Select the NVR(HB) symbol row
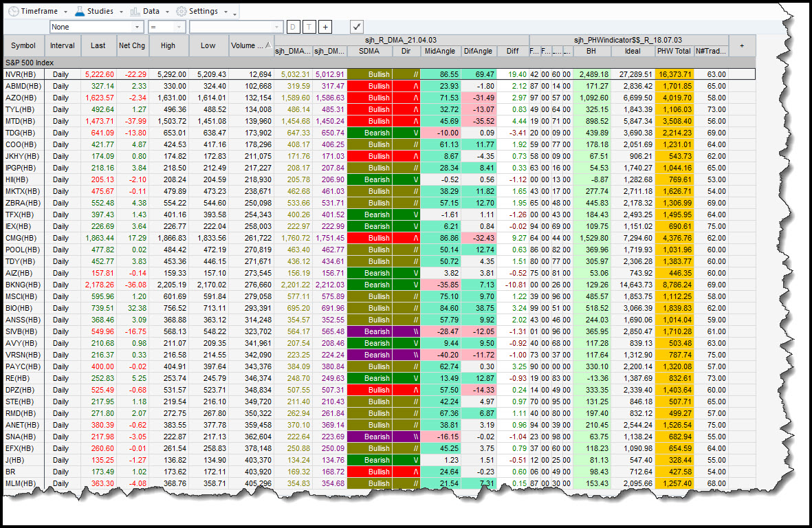 [x=379, y=74]
